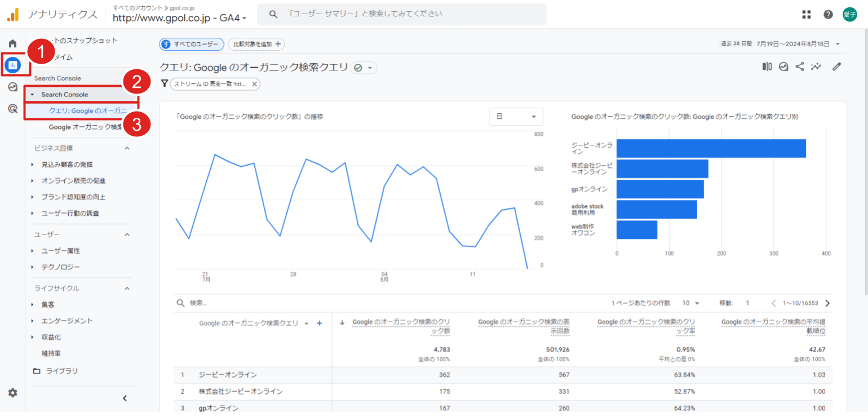Collapse the ビジネス目標 section
Screen dimensions: 868x417
pos(127,148)
